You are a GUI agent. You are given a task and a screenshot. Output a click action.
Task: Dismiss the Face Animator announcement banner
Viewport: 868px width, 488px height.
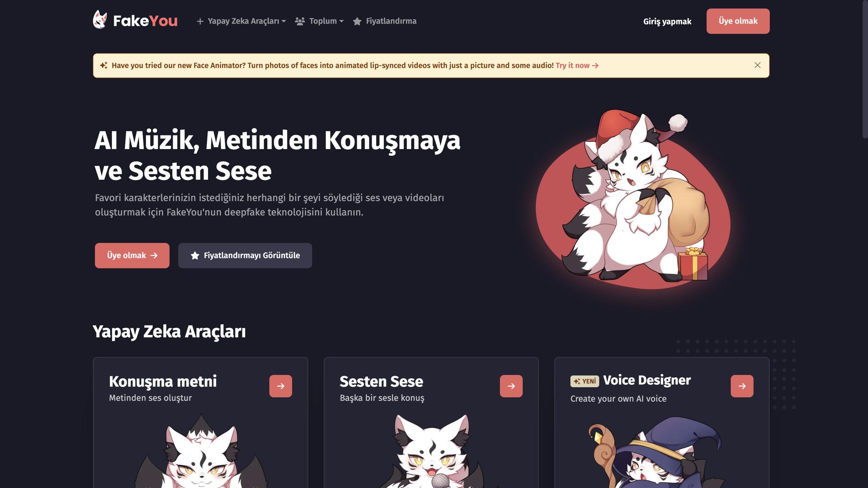pyautogui.click(x=758, y=65)
